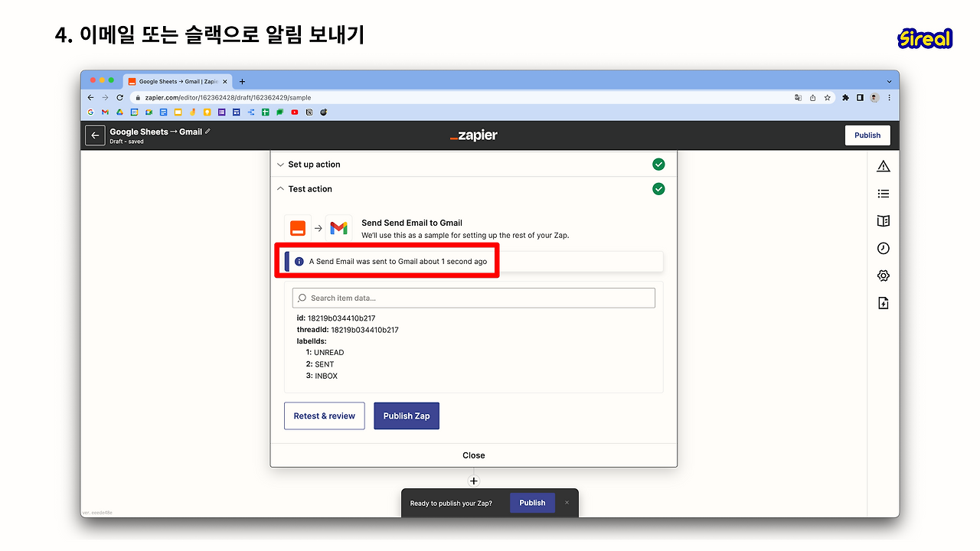980x551 pixels.
Task: Toggle Chrome side panel icon
Action: (860, 98)
